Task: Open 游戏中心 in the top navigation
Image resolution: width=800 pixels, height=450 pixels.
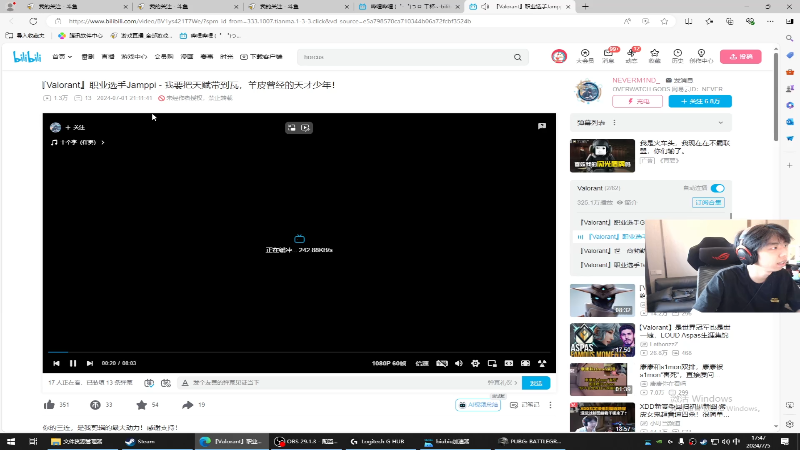Action: pos(134,57)
